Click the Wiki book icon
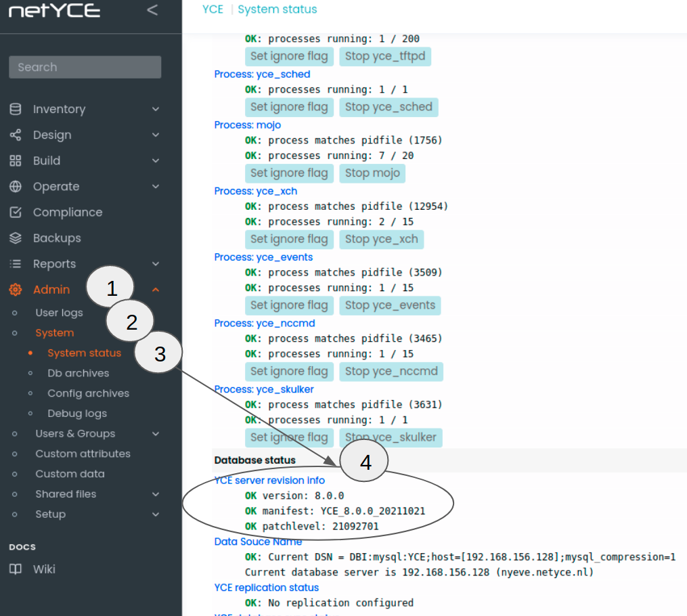The image size is (687, 616). (x=16, y=569)
